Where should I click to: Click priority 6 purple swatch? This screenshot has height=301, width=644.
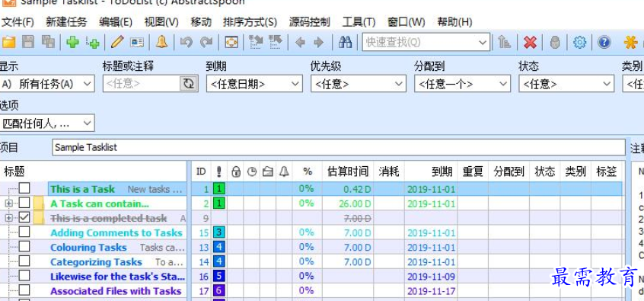(x=219, y=291)
